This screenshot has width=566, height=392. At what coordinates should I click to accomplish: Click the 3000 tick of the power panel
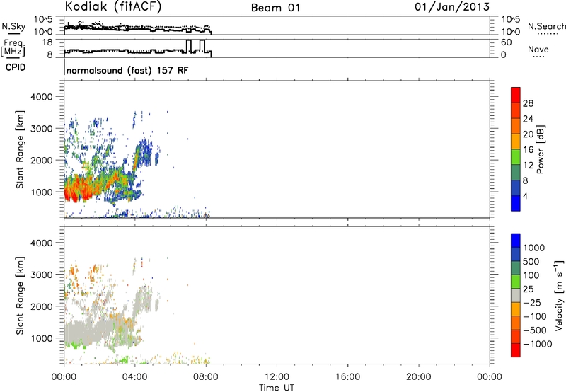pyautogui.click(x=42, y=129)
